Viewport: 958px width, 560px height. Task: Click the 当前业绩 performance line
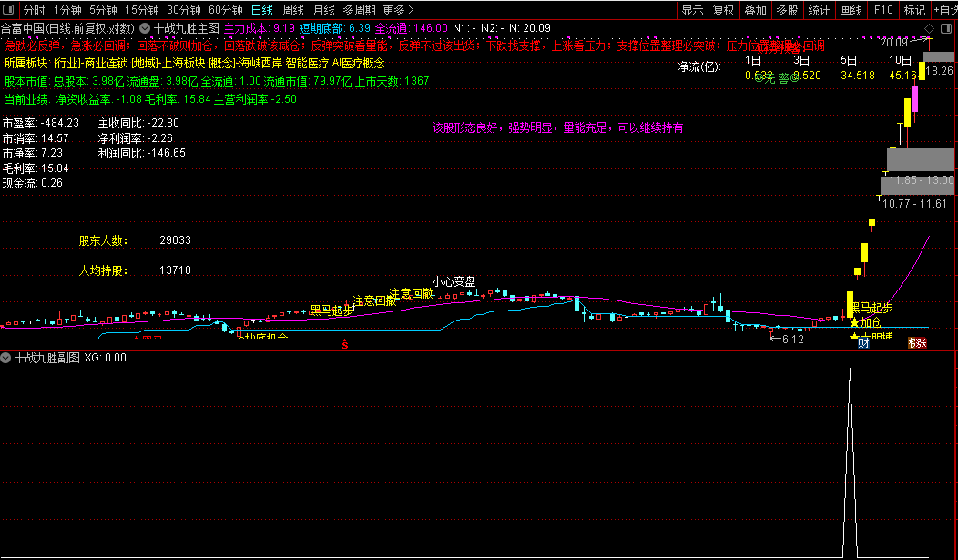(150, 99)
